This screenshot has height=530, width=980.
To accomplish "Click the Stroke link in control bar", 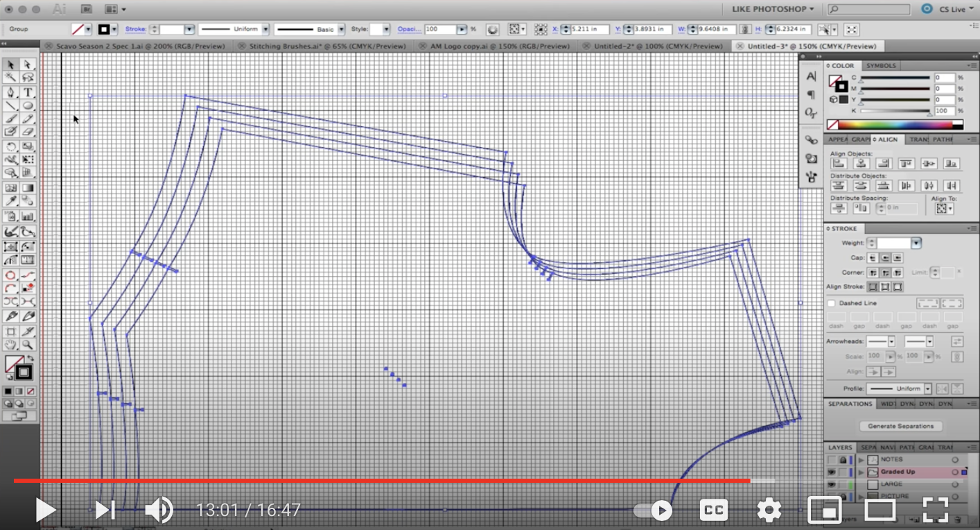I will click(x=135, y=29).
